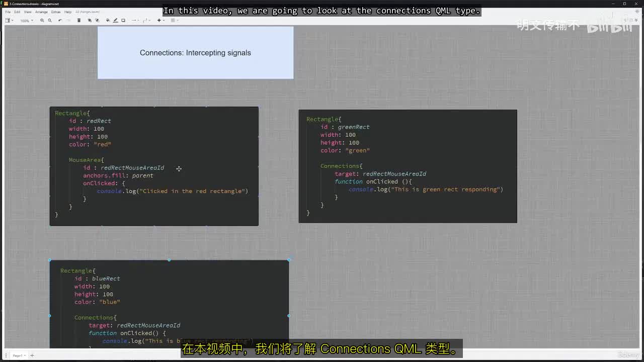Select the blueRect code block

click(x=169, y=304)
